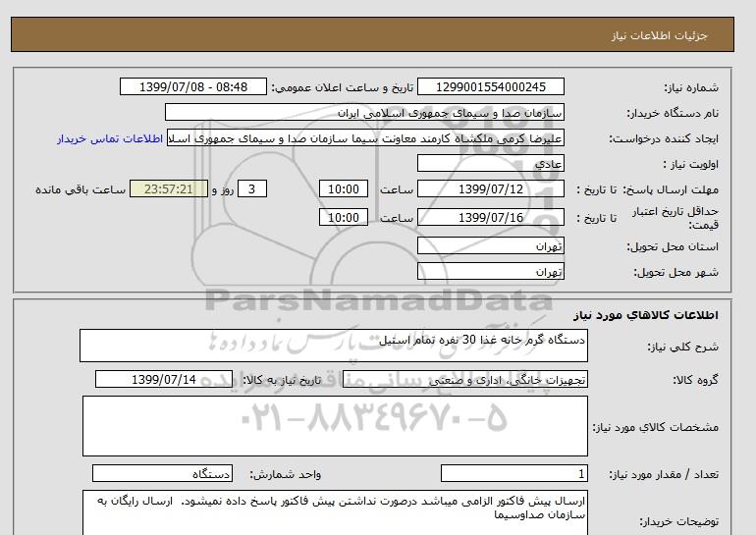The image size is (756, 535).
Task: Click the goods group field تجهیزات خانگی
Action: click(464, 379)
